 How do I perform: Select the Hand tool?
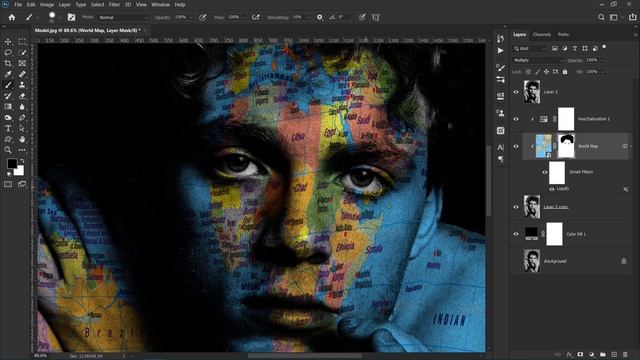(x=22, y=139)
